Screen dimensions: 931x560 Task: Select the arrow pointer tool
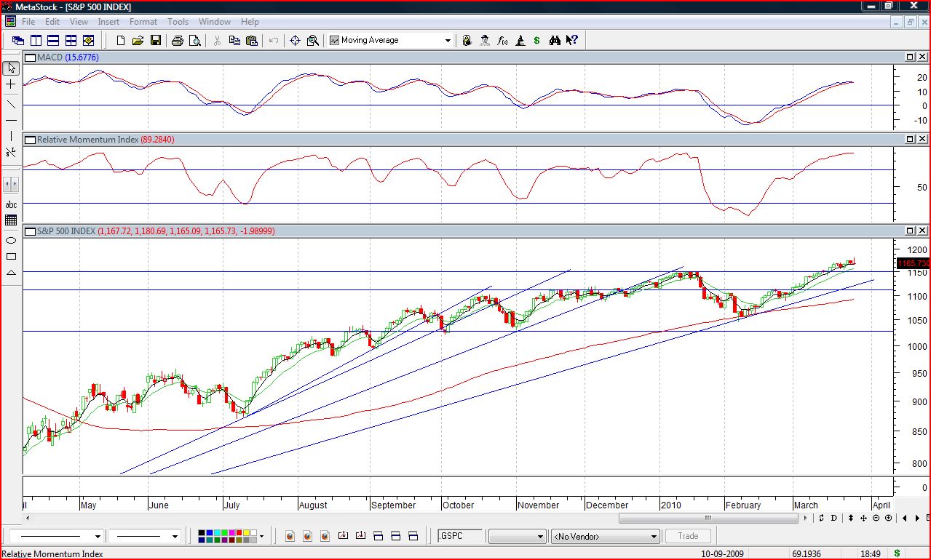[11, 68]
